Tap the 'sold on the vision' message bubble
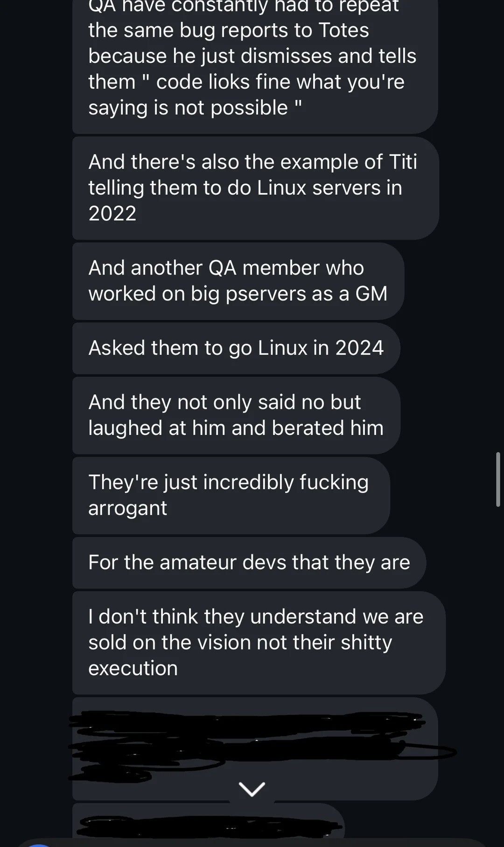This screenshot has height=847, width=504. coord(259,643)
